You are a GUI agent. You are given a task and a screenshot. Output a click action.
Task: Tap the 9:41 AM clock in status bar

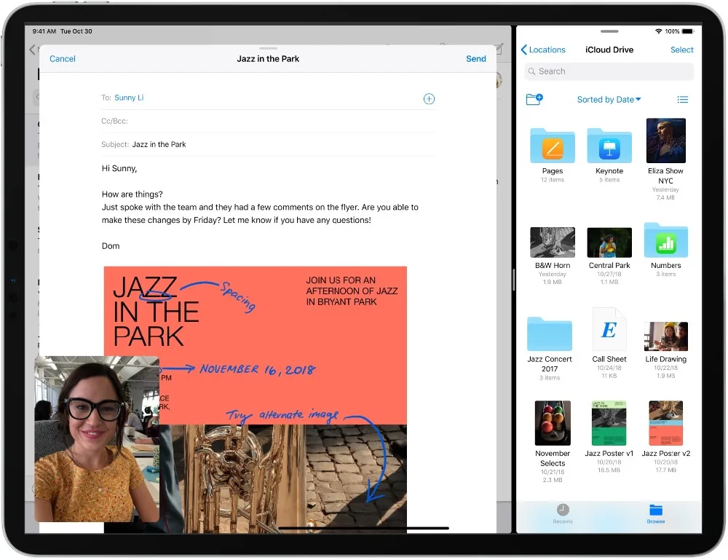tap(44, 31)
